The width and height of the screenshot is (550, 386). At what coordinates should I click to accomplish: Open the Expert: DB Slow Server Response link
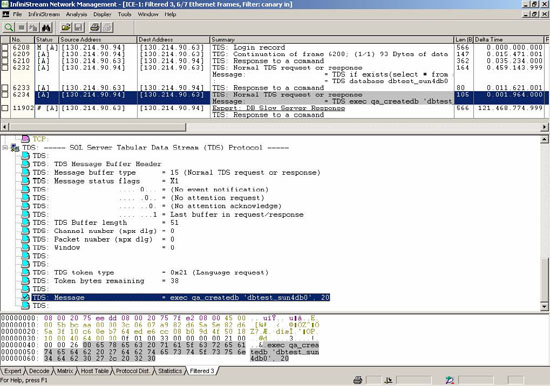[x=279, y=108]
